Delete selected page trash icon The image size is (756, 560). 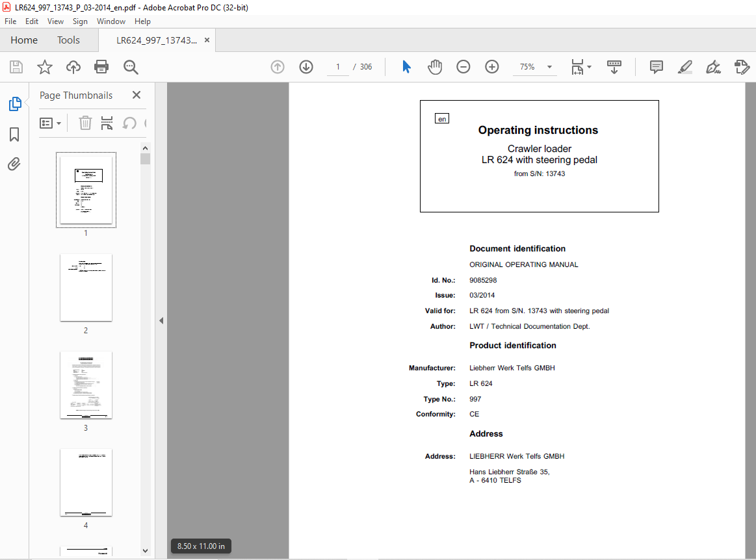click(85, 123)
